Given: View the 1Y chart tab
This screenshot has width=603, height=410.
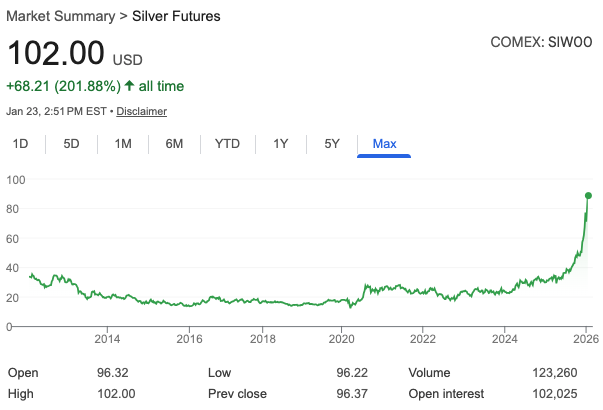Looking at the screenshot, I should (281, 144).
